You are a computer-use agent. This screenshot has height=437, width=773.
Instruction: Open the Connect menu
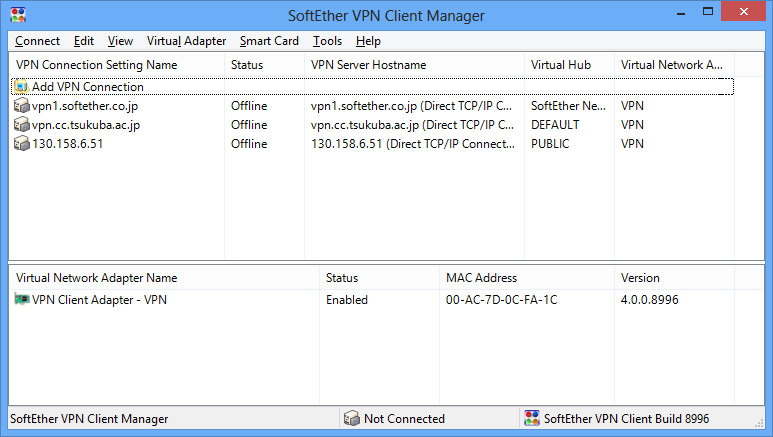[37, 41]
